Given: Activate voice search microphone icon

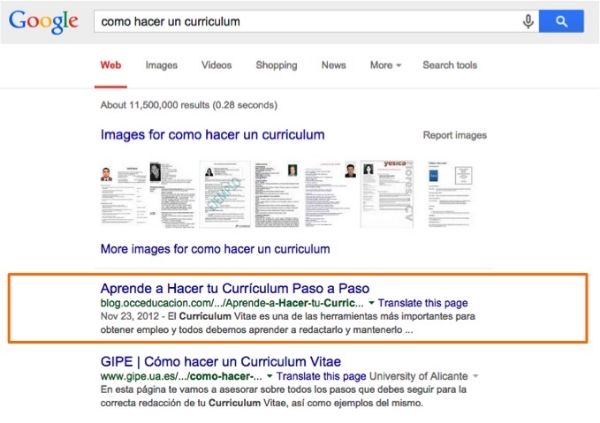Looking at the screenshot, I should [528, 21].
